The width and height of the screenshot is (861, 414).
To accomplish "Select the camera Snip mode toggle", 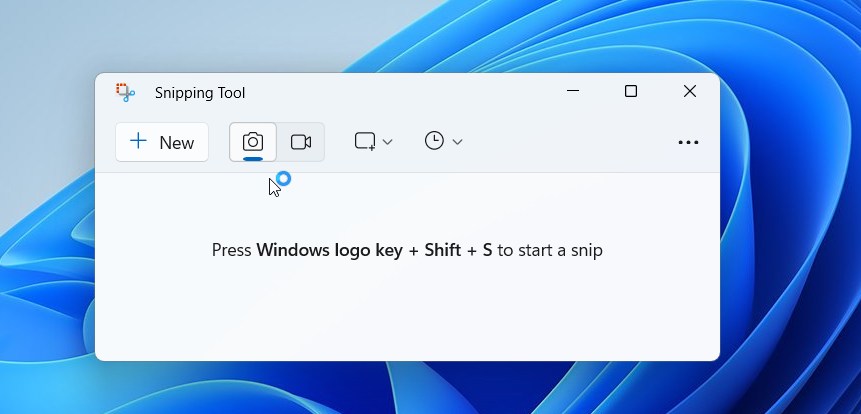I will (x=253, y=142).
